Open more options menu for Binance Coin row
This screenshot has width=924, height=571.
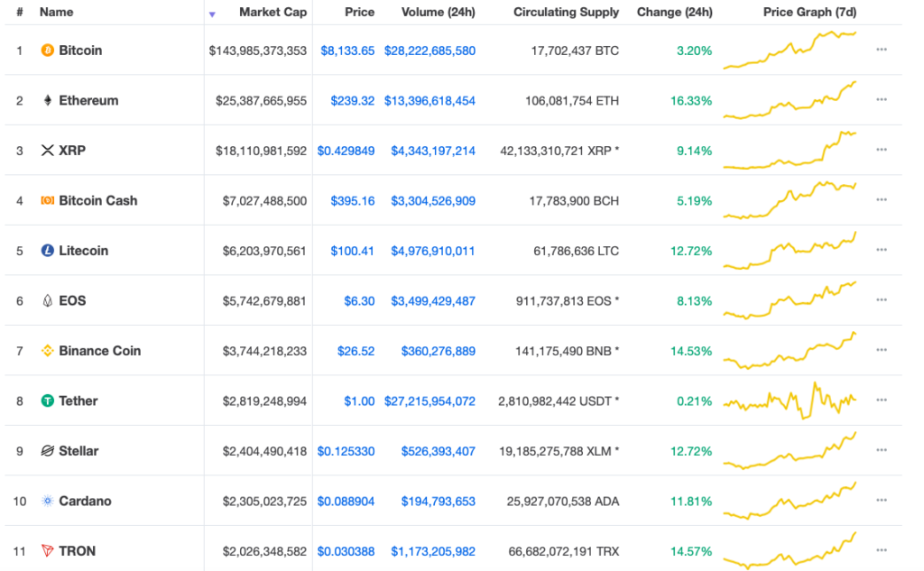pos(882,350)
